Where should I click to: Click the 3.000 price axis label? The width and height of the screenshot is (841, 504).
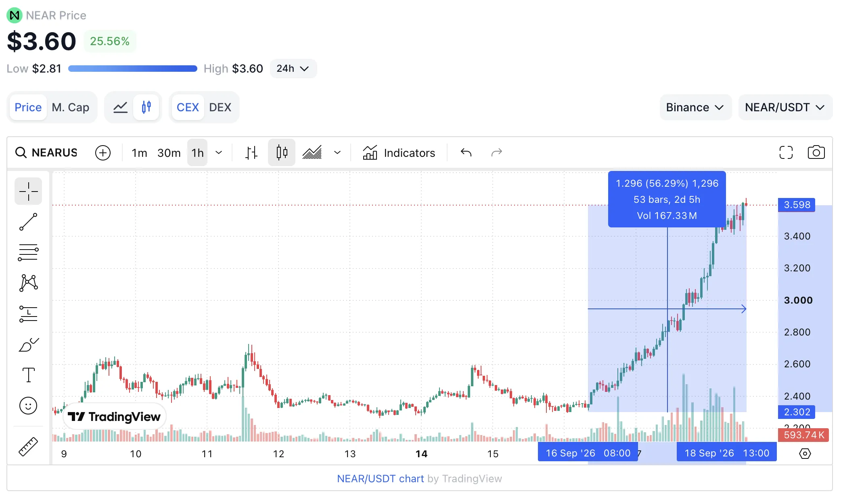(x=798, y=300)
